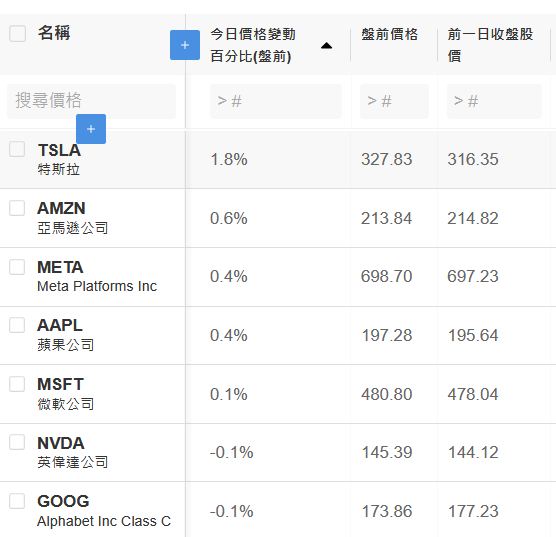Open the TSLA 特斯拉 stock link

pyautogui.click(x=59, y=159)
